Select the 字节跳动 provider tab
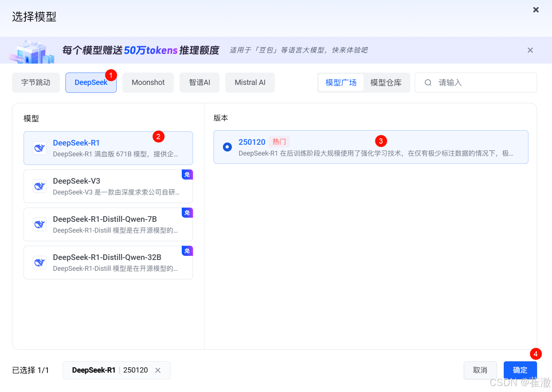Screen dimensions: 552x392 pos(36,83)
